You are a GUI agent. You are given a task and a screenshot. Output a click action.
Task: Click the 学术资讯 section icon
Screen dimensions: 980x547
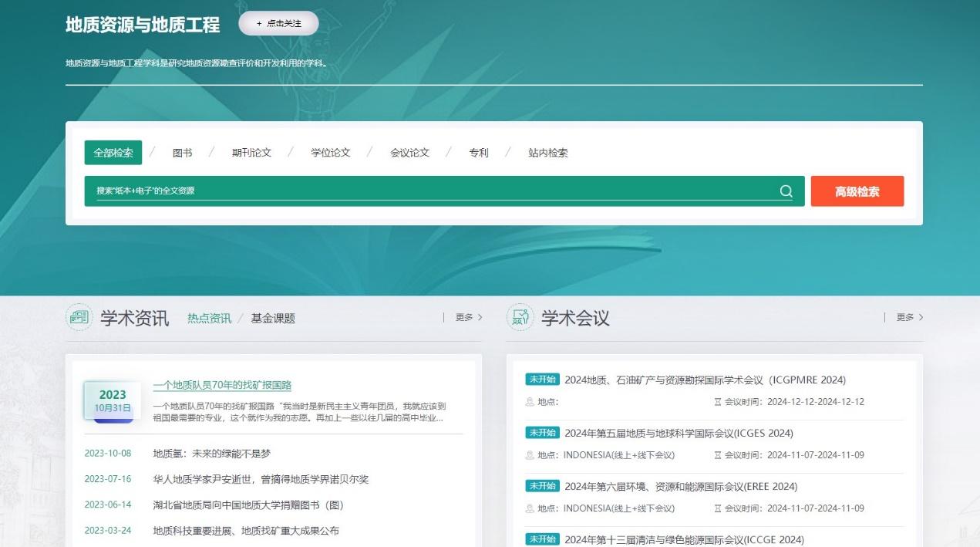[x=79, y=317]
